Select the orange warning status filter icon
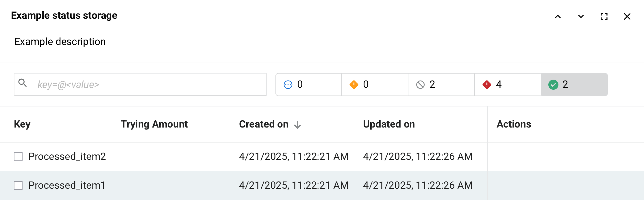The height and width of the screenshot is (206, 644). pos(354,84)
